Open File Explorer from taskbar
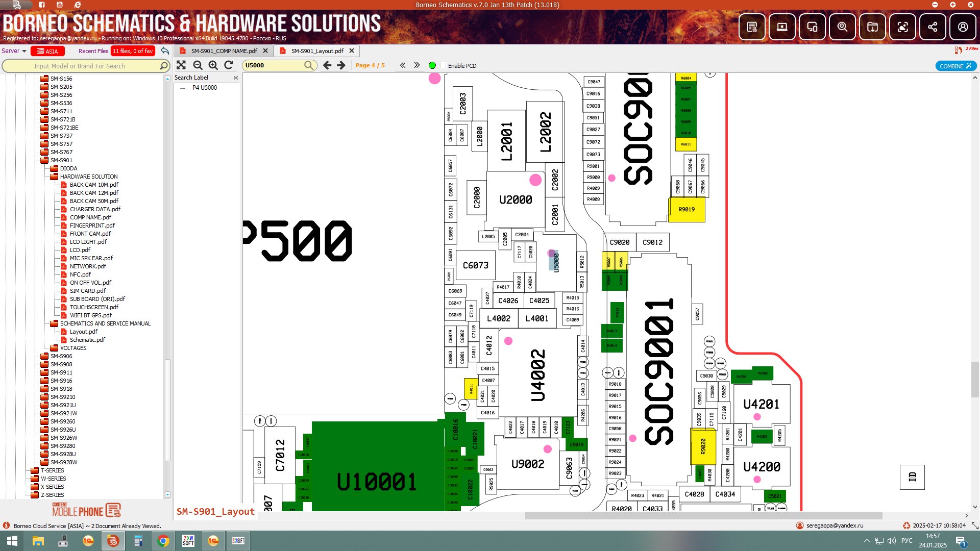980x551 pixels. pyautogui.click(x=38, y=541)
